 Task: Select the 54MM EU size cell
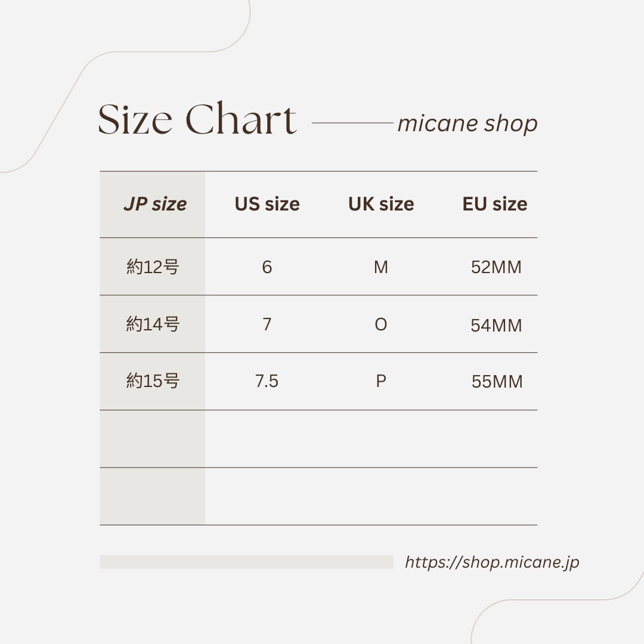click(496, 326)
